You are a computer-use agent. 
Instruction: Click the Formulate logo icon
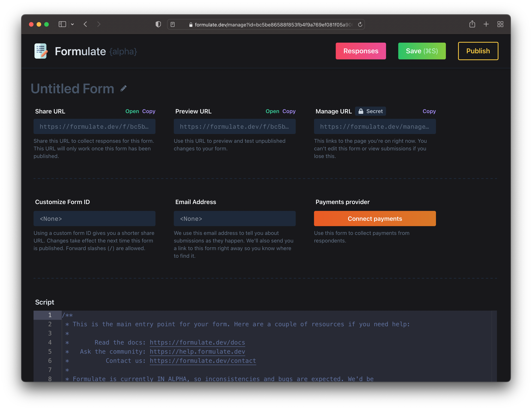(41, 51)
